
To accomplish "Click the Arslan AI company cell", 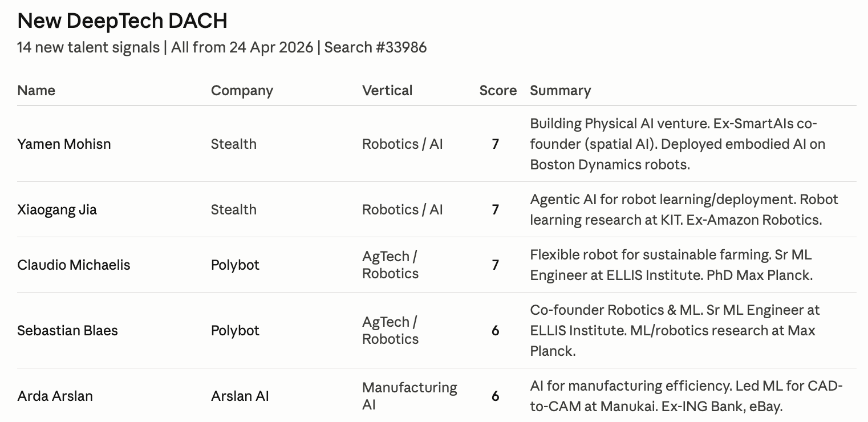I will [240, 396].
